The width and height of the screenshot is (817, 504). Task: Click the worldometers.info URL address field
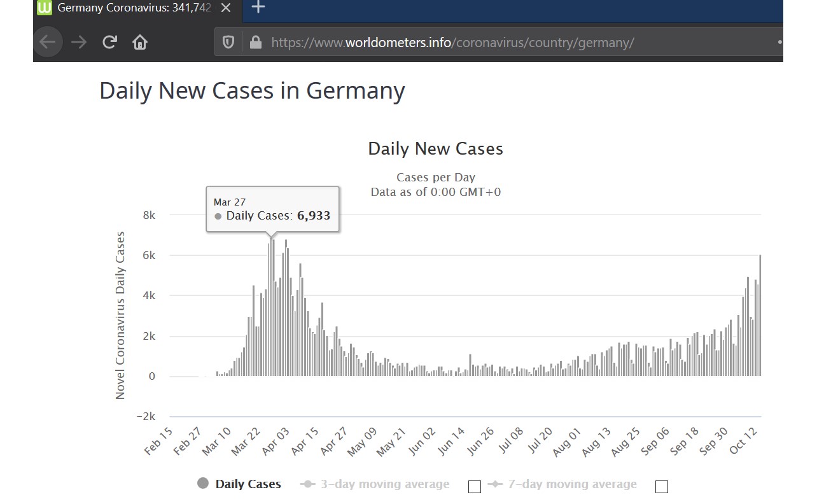452,43
